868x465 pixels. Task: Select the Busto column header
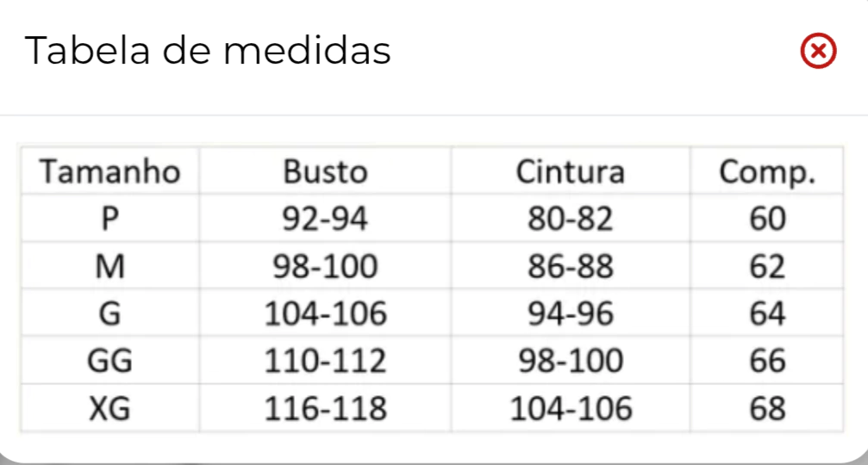[x=326, y=171]
